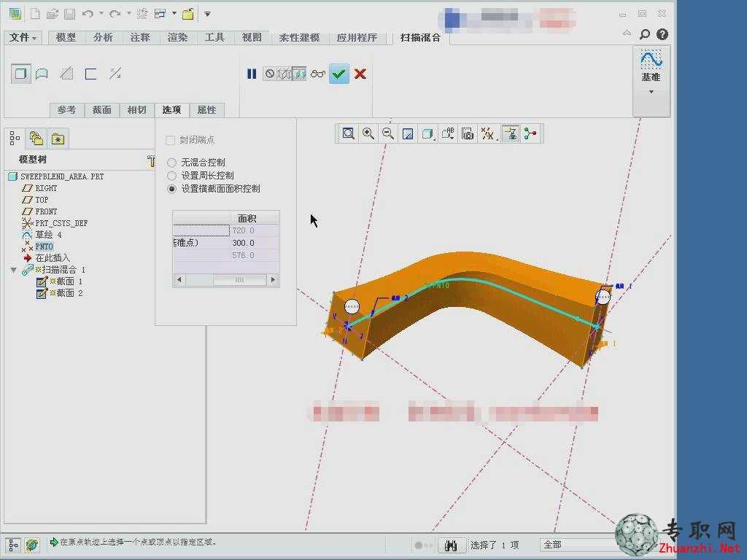Screen dimensions: 747x560
Task: Select the 设置横截面面积控制 radio button
Action: [172, 189]
